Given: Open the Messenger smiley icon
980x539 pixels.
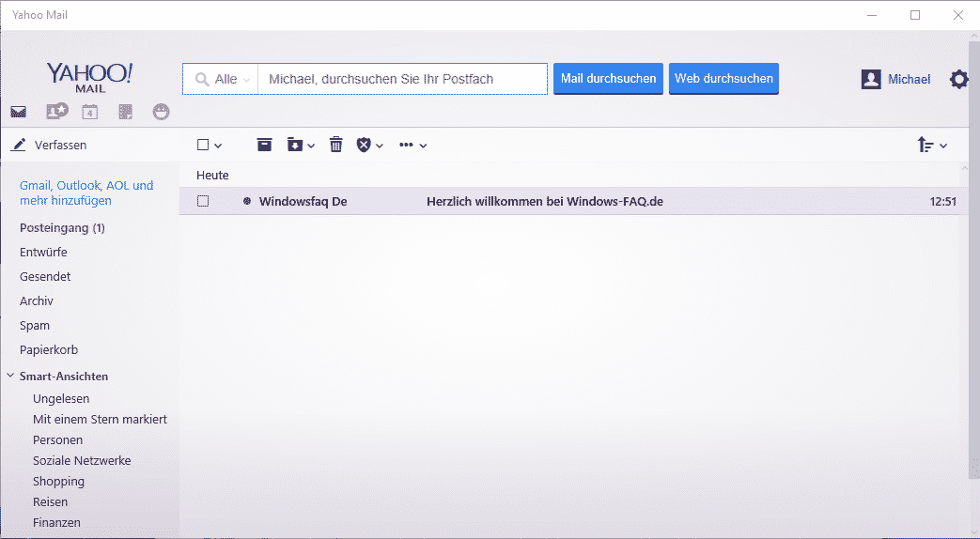Looking at the screenshot, I should click(161, 112).
